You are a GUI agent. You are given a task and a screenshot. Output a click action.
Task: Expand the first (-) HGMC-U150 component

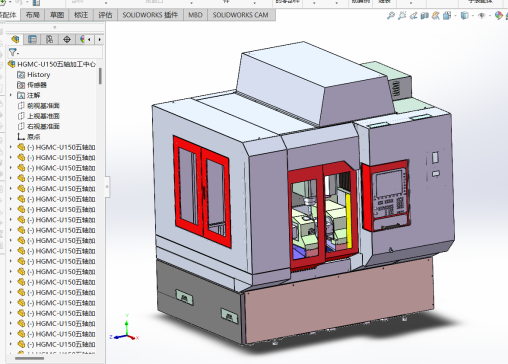pos(11,147)
